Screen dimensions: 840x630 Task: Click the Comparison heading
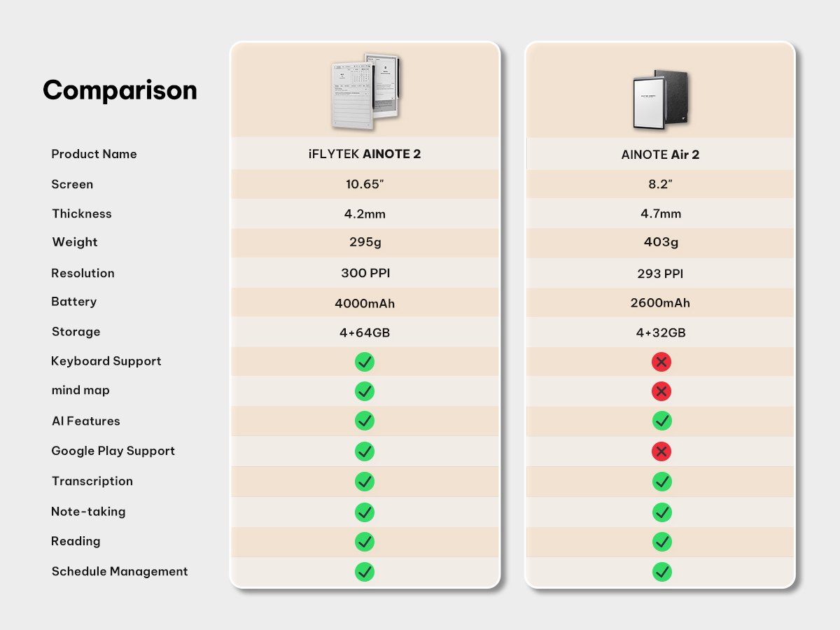(120, 90)
